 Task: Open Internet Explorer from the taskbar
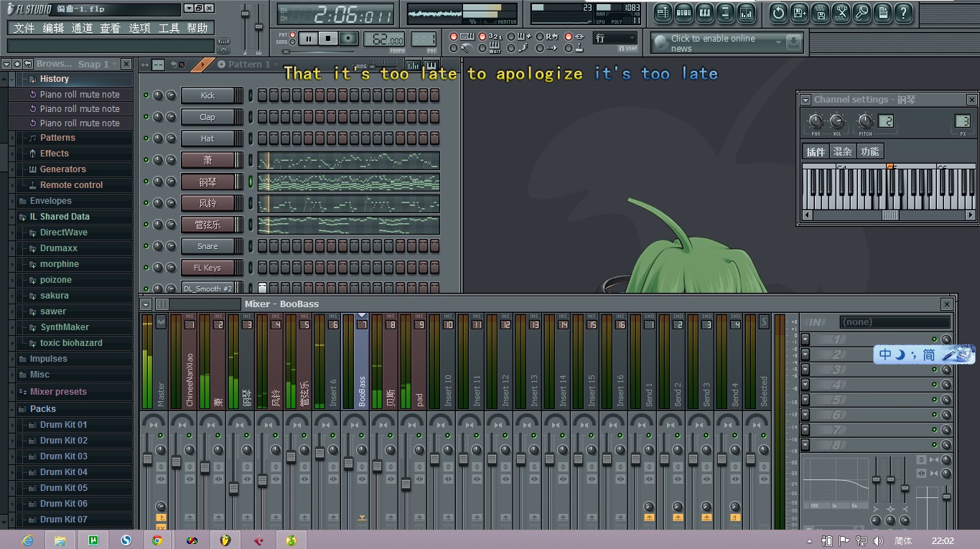[27, 540]
